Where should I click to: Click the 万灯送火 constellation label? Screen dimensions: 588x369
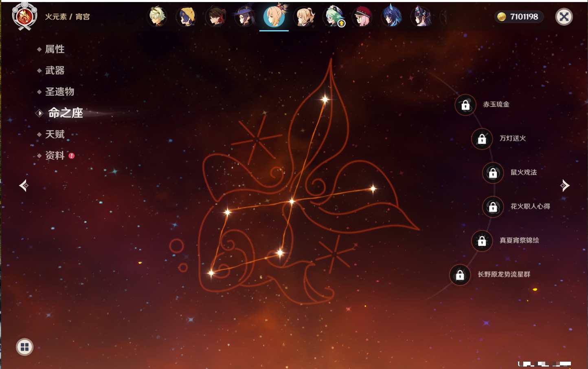513,138
